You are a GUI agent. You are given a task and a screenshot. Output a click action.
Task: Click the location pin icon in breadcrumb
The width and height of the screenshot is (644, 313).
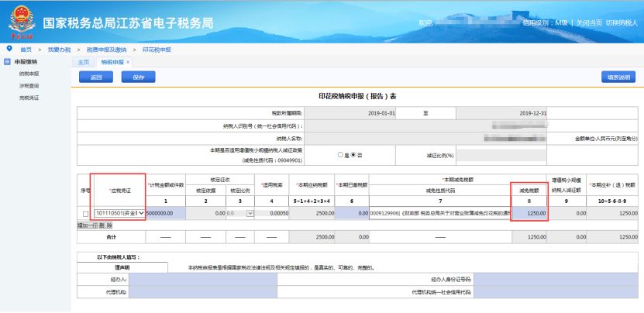[9, 49]
